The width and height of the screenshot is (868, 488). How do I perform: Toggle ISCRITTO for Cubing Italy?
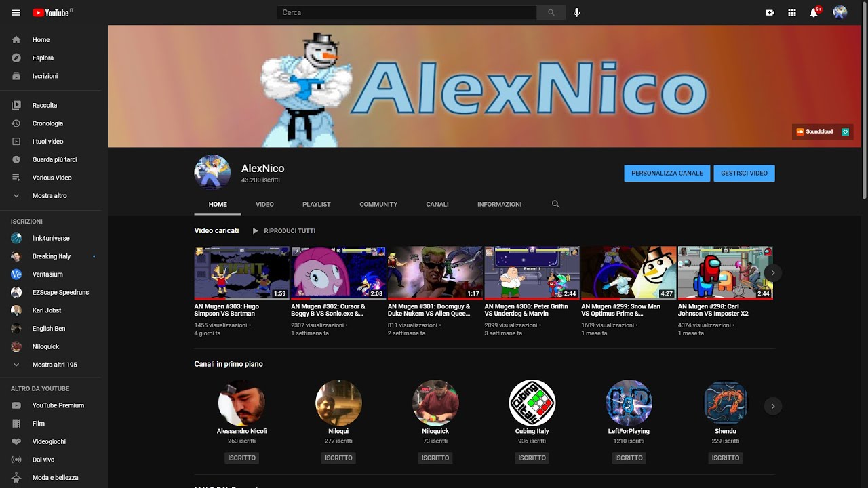pos(532,457)
